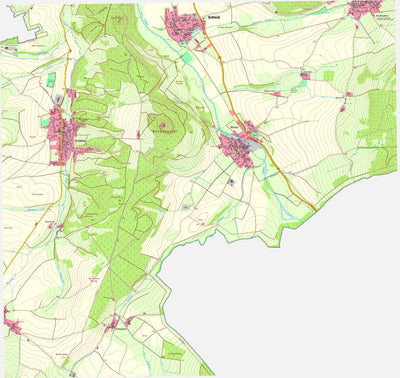The width and height of the screenshot is (400, 378).
Task: Click the grey block north of the western town
Action: click(59, 99)
